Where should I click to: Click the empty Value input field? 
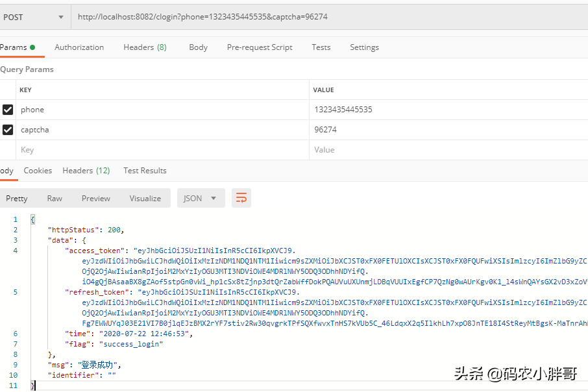(449, 150)
